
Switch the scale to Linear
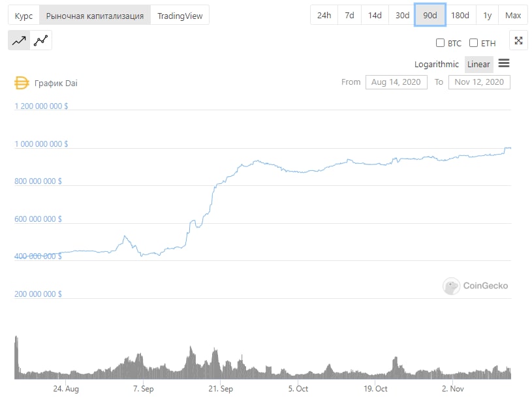(x=478, y=65)
